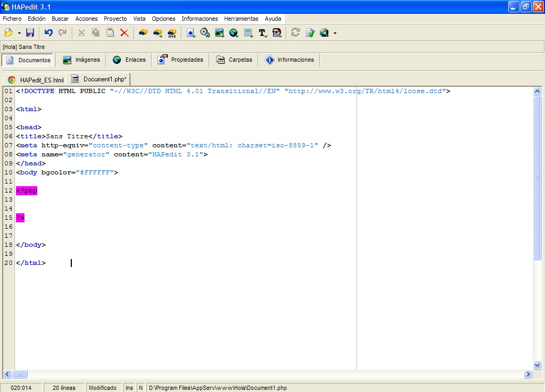Toggle Ins overwrite mode in status bar
This screenshot has width=545, height=392.
point(129,387)
